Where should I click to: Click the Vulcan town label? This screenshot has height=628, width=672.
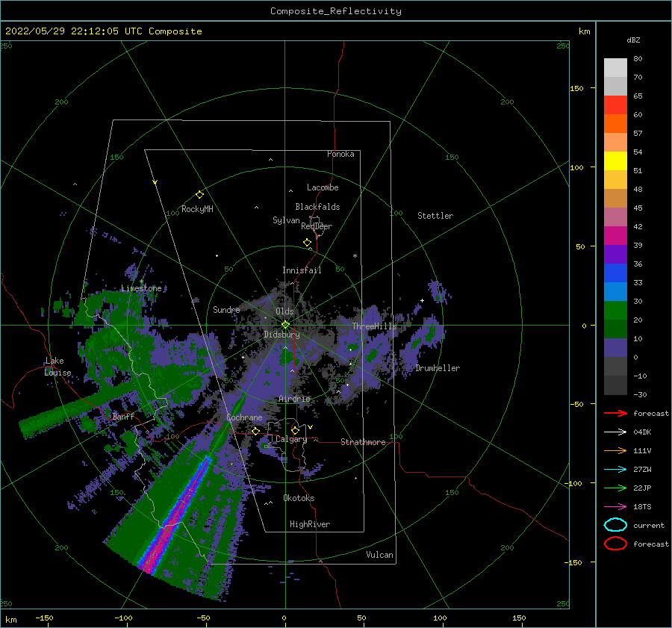coord(380,555)
